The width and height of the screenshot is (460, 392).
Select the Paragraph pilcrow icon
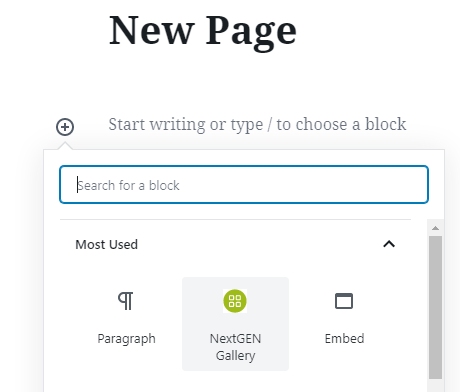point(126,301)
